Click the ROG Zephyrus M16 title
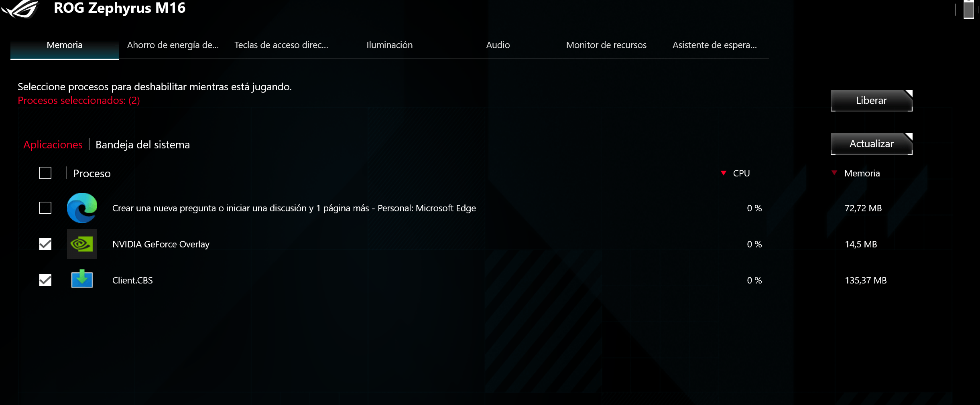The width and height of the screenshot is (980, 405). (120, 8)
